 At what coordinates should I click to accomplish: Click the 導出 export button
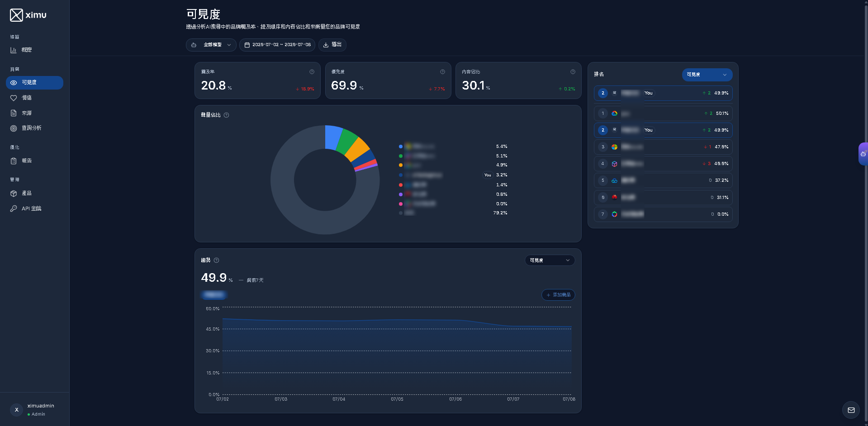click(332, 45)
